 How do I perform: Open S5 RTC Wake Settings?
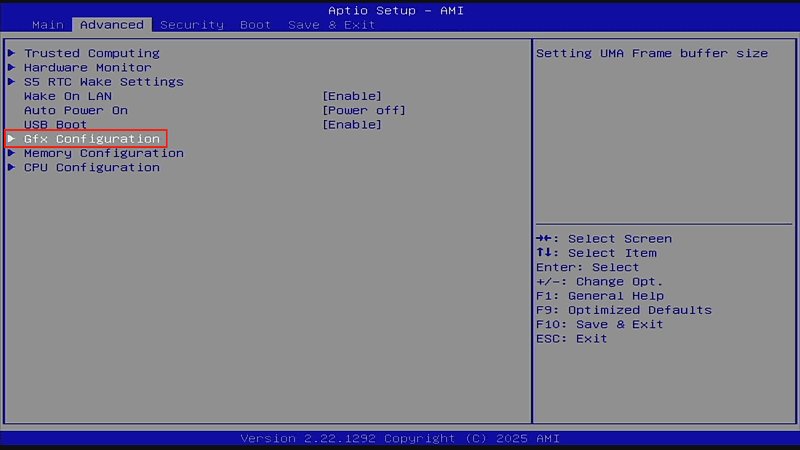pos(104,82)
